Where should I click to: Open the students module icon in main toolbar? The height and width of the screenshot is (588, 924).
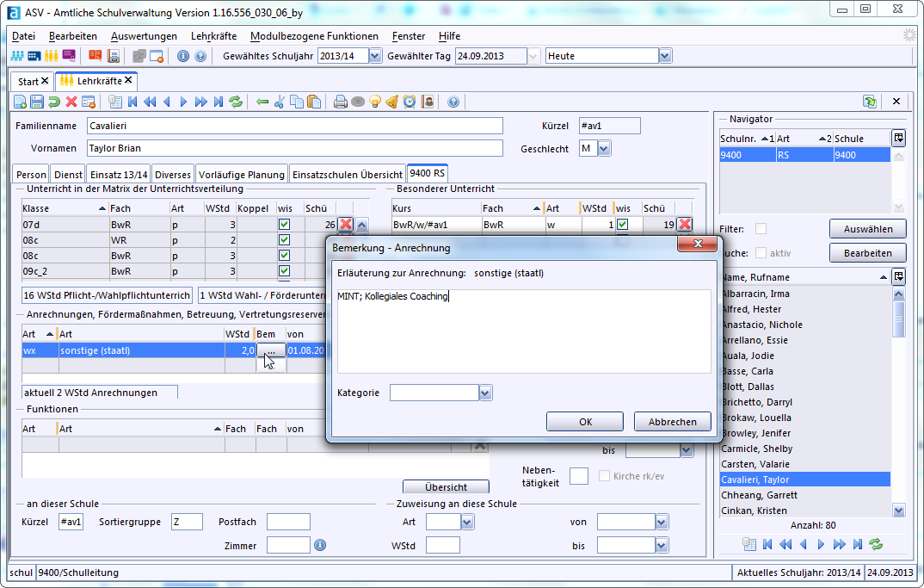pos(17,56)
